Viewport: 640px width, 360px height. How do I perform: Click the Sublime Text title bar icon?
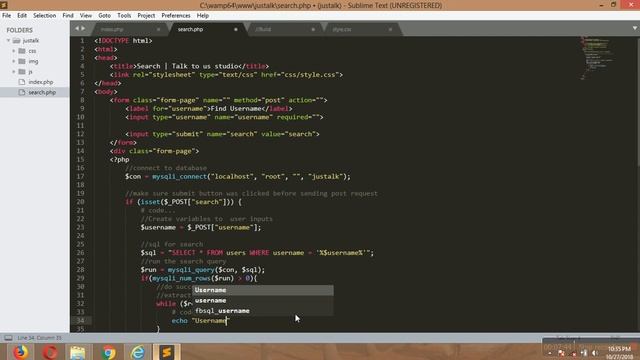point(4,5)
